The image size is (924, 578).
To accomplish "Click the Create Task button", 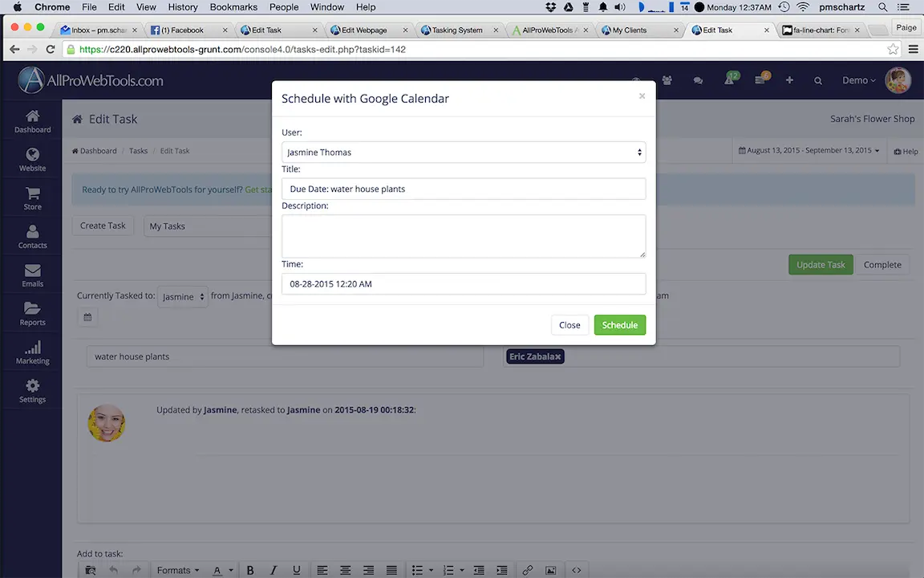I will click(x=103, y=226).
